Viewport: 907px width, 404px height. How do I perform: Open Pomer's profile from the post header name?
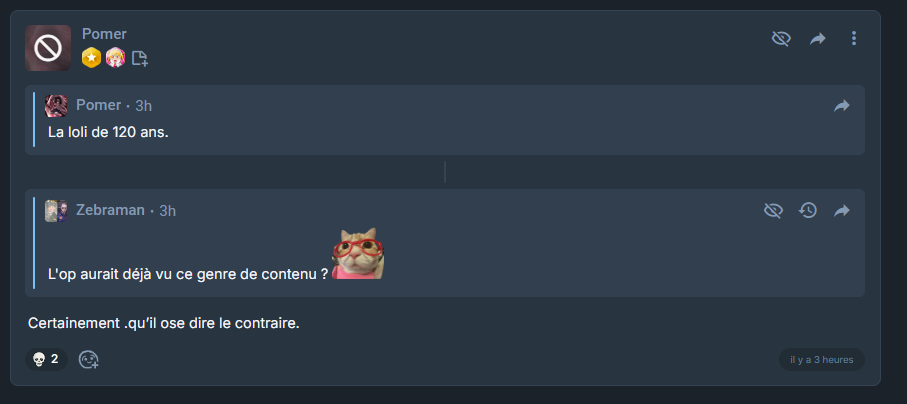104,34
